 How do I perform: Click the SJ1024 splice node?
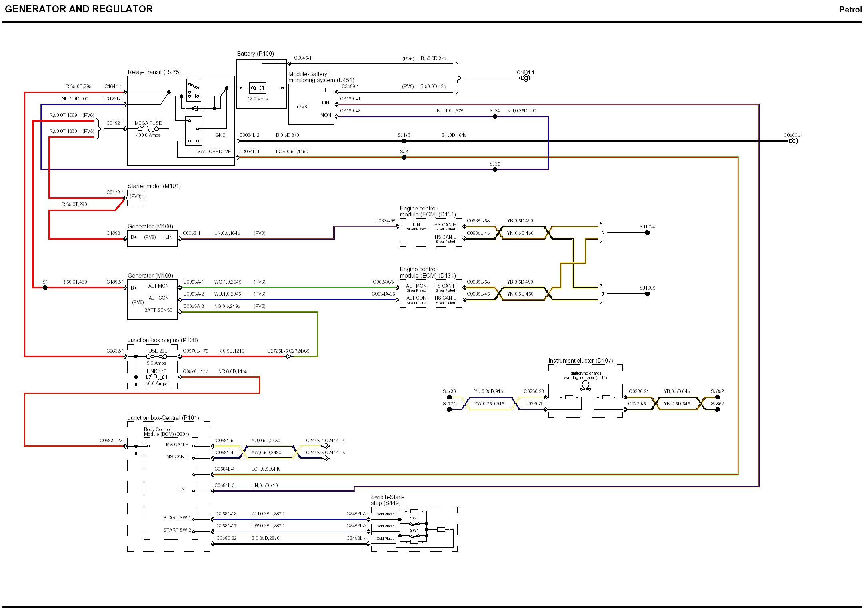click(647, 233)
